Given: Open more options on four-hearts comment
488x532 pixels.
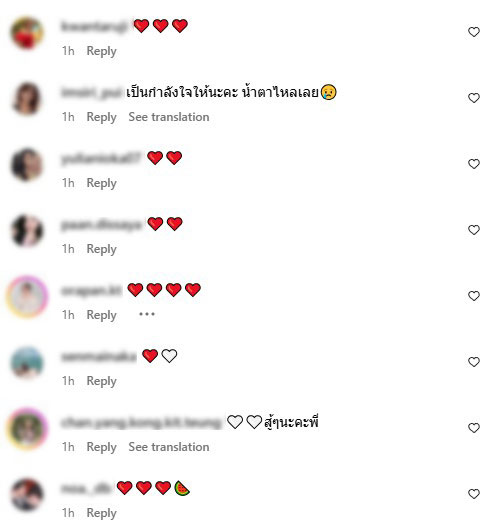Looking at the screenshot, I should click(147, 314).
